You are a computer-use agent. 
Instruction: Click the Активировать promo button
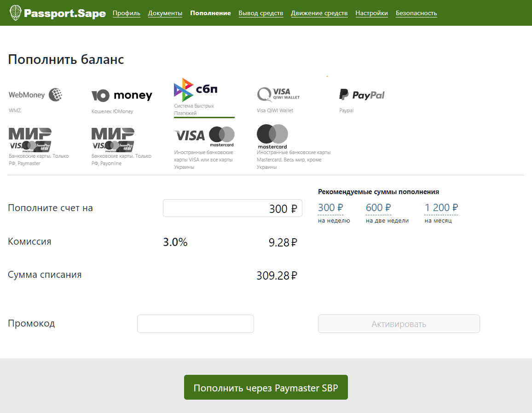399,324
